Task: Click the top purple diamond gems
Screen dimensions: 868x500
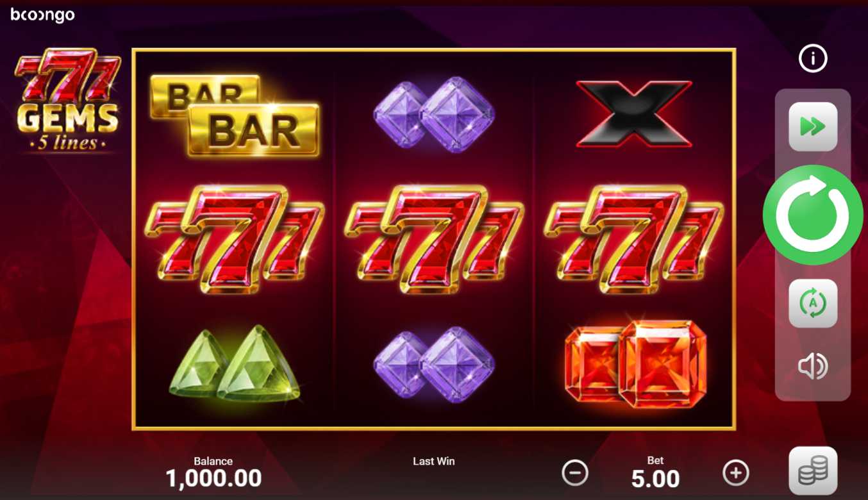Action: [x=434, y=115]
